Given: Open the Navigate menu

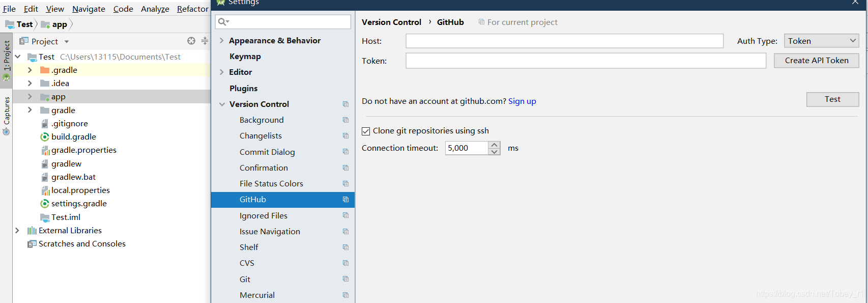Looking at the screenshot, I should coord(89,9).
